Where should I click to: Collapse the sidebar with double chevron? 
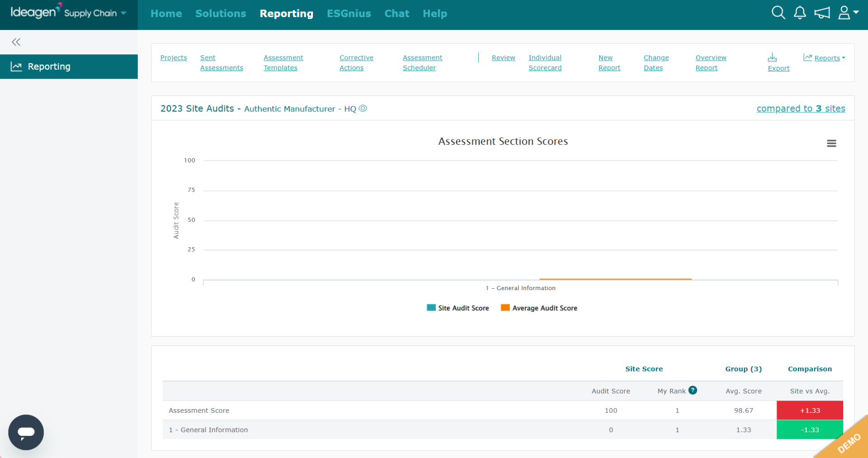pos(16,42)
